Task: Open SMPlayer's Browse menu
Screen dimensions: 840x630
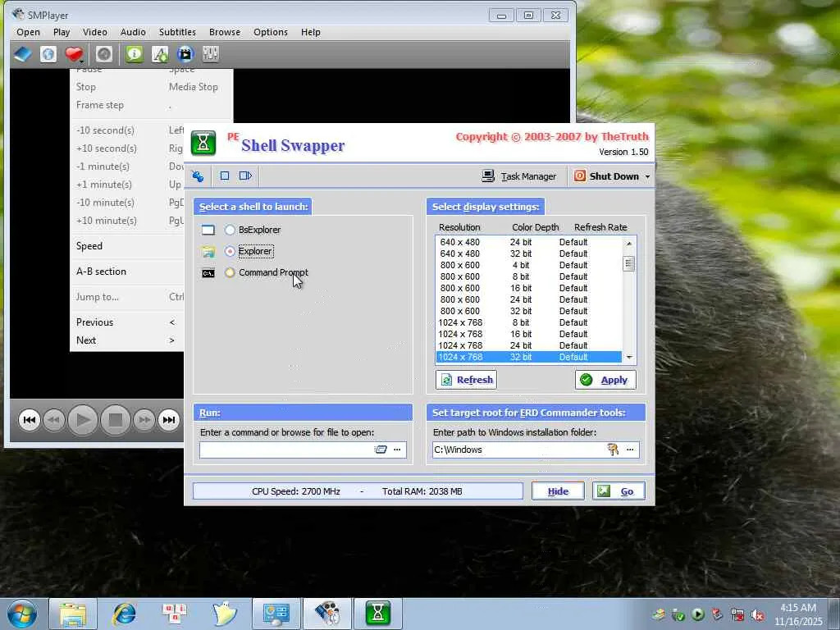Action: pyautogui.click(x=225, y=32)
